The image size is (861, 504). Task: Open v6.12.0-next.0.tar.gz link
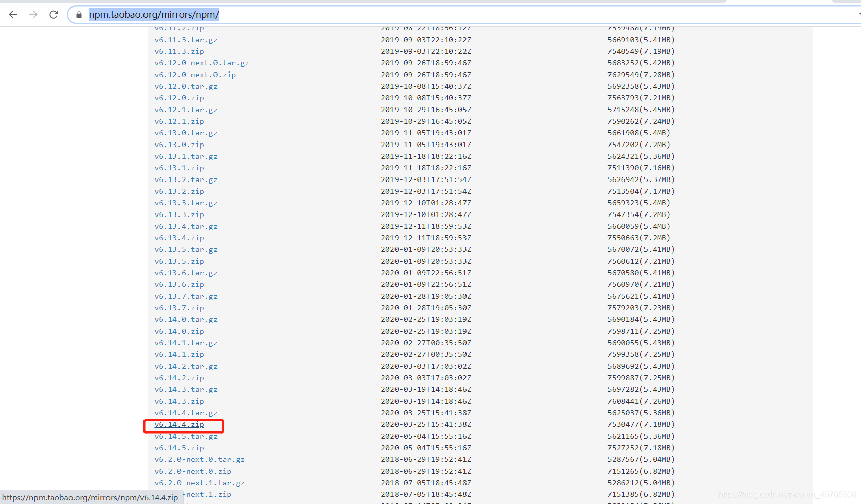point(202,63)
